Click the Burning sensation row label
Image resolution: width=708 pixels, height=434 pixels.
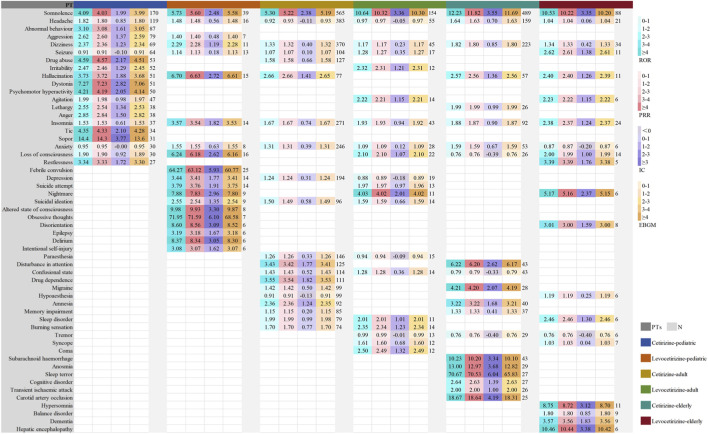(x=52, y=327)
